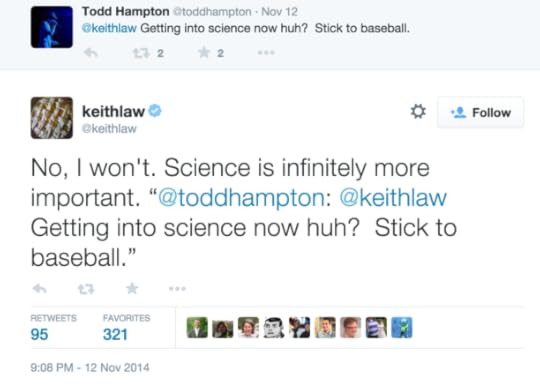Retweet keithlaw's main tweet

pos(86,289)
